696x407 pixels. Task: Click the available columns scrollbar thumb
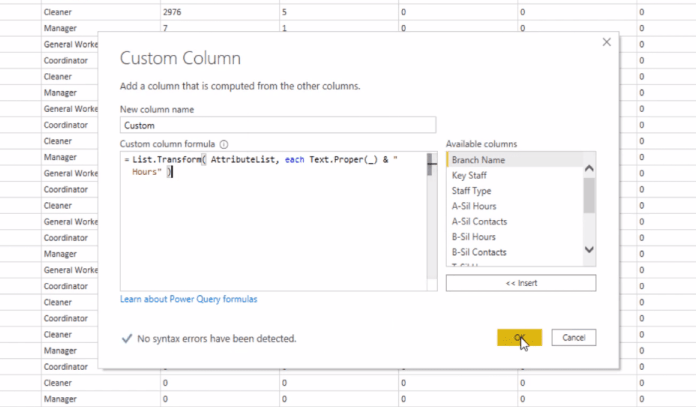point(589,195)
